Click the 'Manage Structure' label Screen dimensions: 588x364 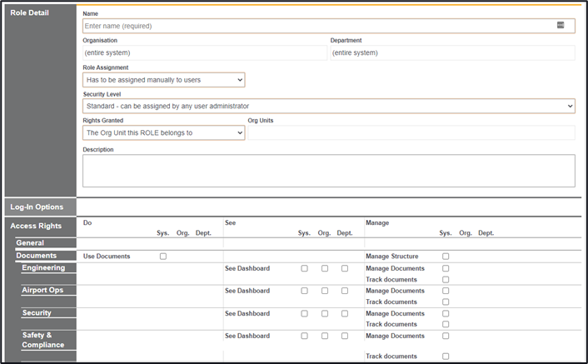(x=392, y=257)
